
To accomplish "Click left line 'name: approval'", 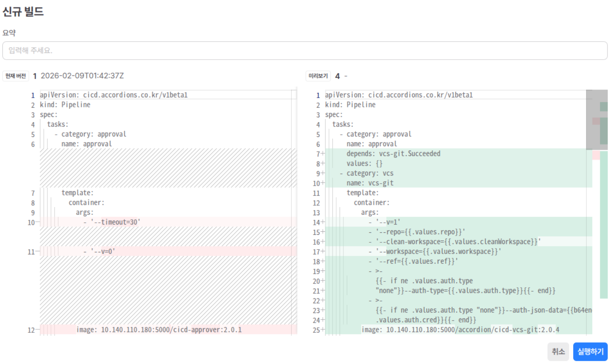I will [x=87, y=144].
